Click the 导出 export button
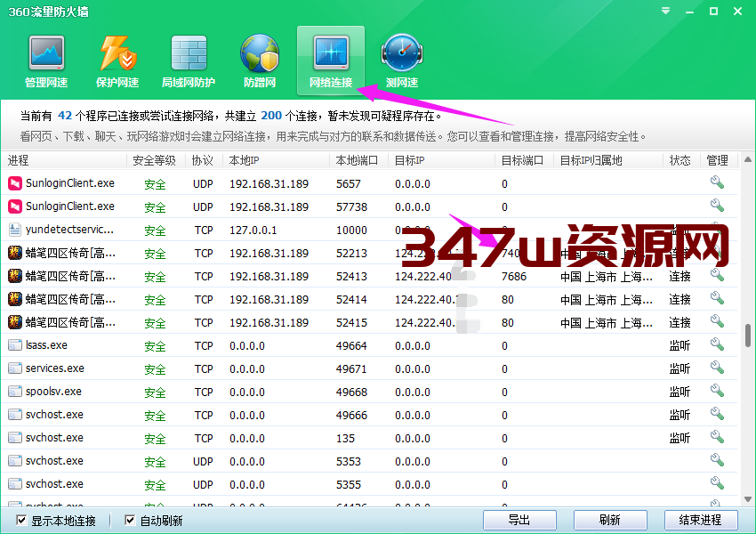 pos(519,520)
